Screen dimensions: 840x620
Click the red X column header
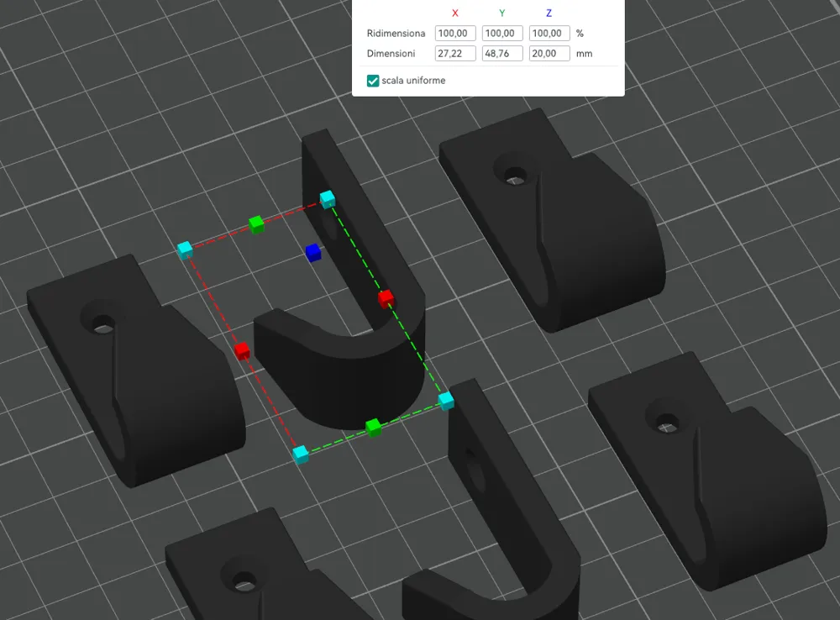pos(454,13)
